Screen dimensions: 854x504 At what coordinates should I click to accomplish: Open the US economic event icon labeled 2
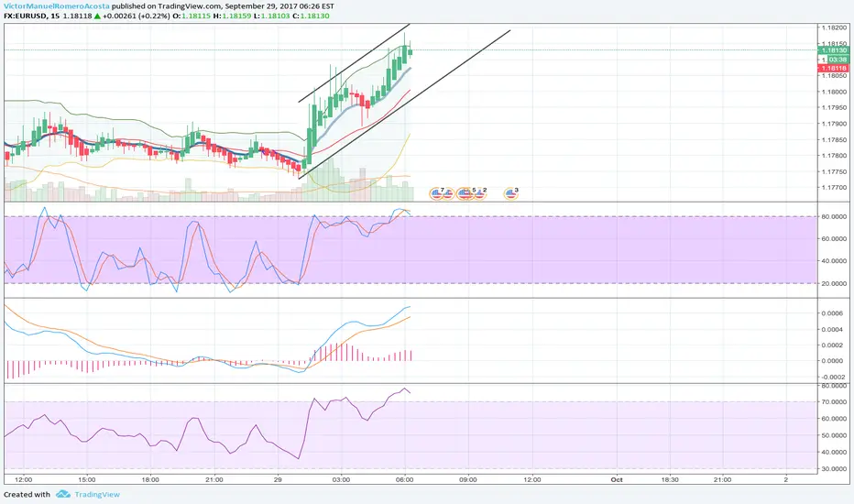480,192
